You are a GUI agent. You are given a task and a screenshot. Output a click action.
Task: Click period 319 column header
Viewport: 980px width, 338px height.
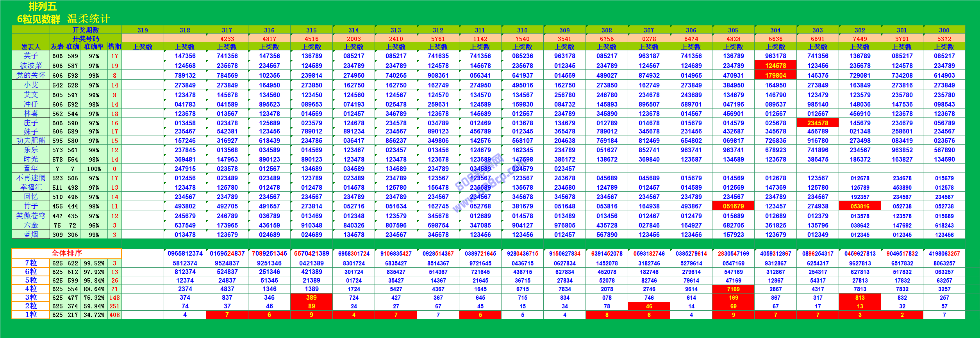pyautogui.click(x=143, y=30)
